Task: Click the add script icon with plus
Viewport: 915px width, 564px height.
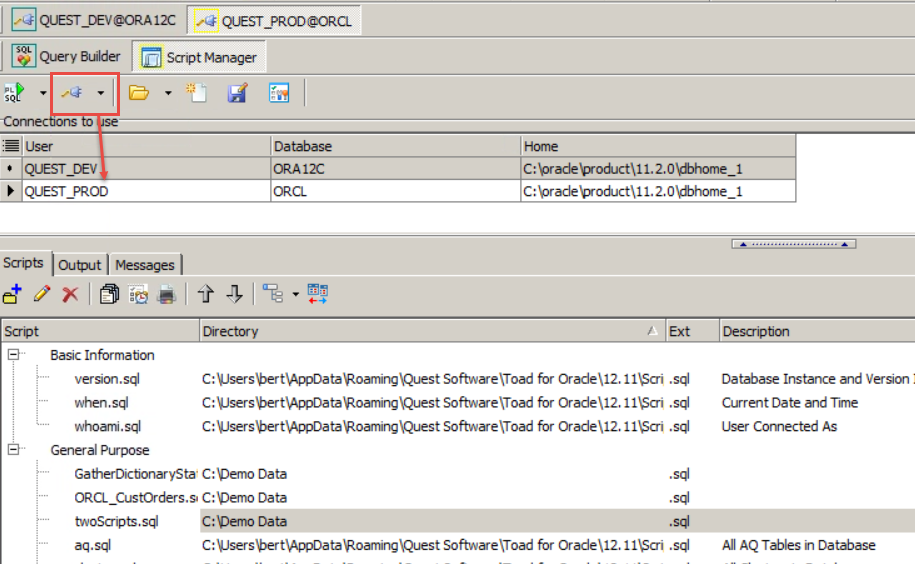Action: coord(12,294)
